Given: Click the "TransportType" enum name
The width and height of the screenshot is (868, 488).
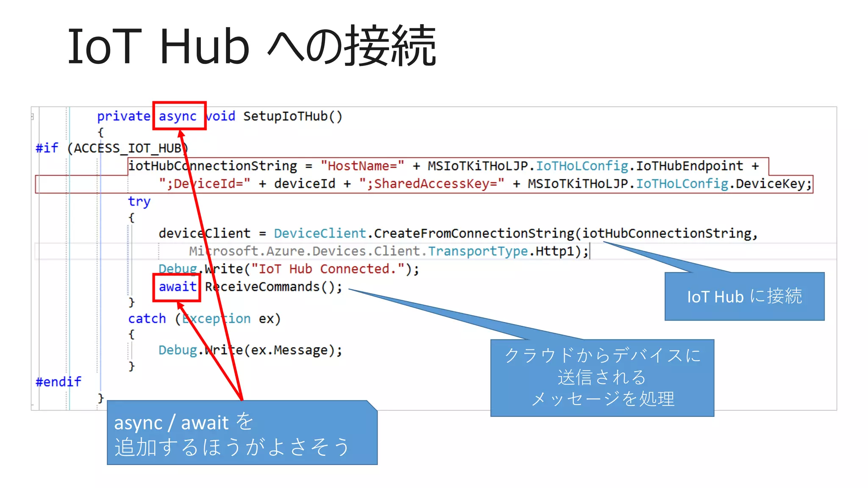Looking at the screenshot, I should coord(478,251).
